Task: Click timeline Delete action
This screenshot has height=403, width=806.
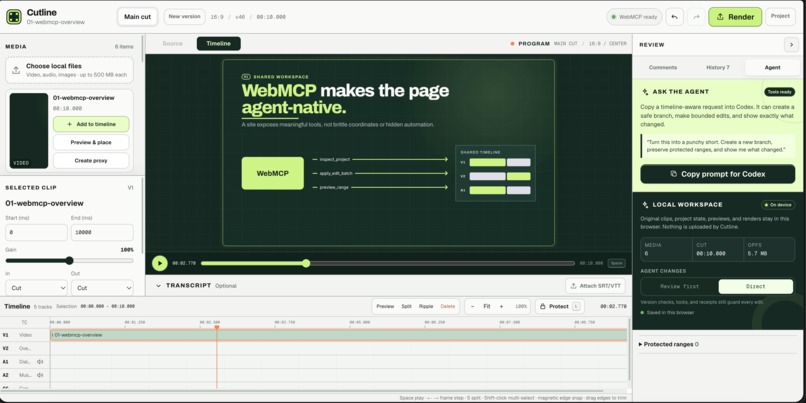Action: pos(448,306)
